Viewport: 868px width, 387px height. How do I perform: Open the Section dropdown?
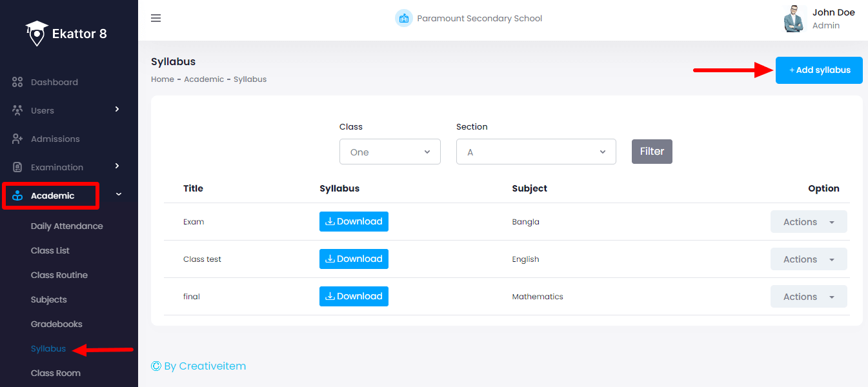pos(536,151)
